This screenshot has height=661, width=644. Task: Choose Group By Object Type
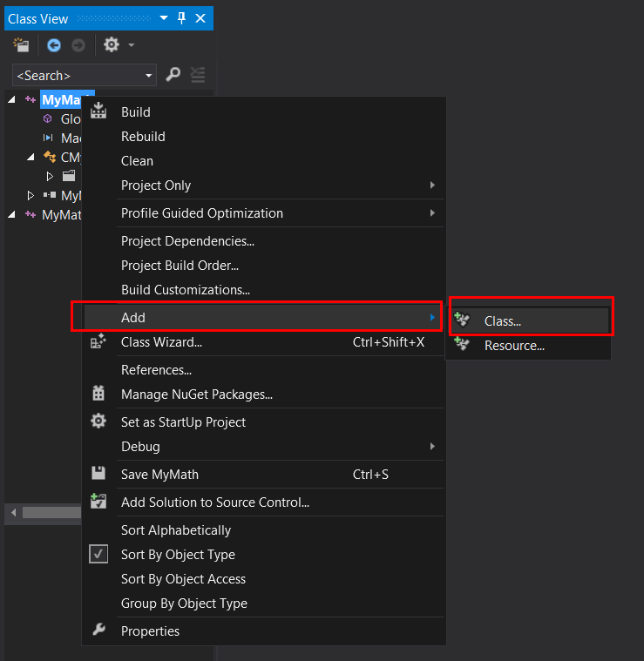pyautogui.click(x=263, y=604)
